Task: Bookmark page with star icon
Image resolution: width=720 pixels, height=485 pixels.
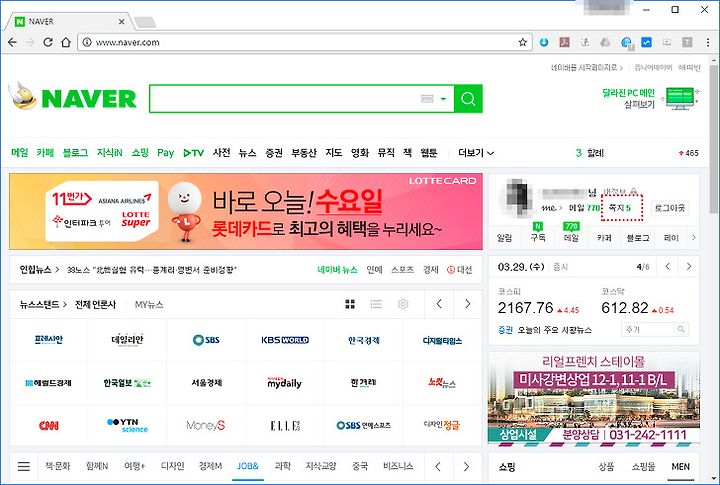Action: pyautogui.click(x=523, y=42)
